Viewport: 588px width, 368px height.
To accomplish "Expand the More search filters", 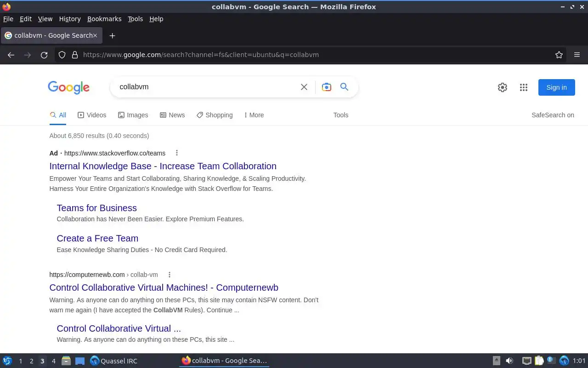I will (254, 115).
